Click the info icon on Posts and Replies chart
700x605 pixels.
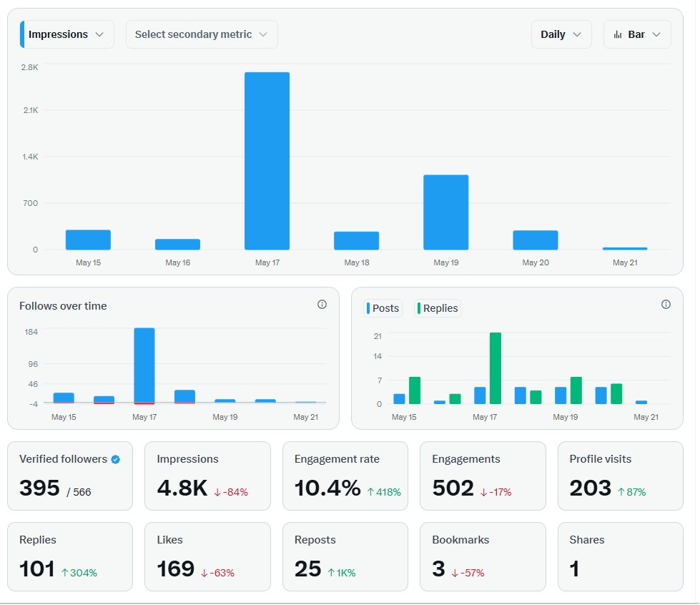tap(666, 305)
